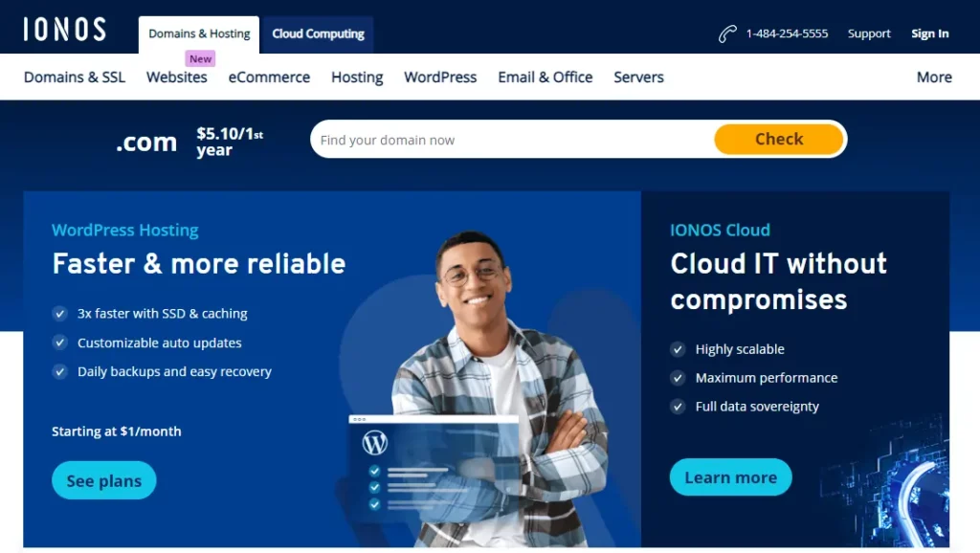The width and height of the screenshot is (980, 553).
Task: Open the Websites menu with New badge
Action: point(176,77)
